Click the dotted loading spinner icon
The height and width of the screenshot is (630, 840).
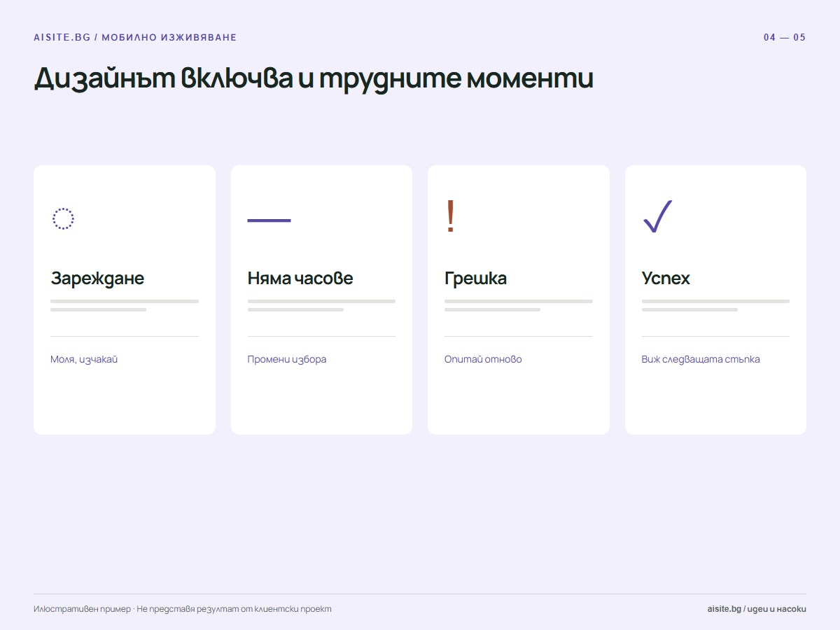pos(63,219)
